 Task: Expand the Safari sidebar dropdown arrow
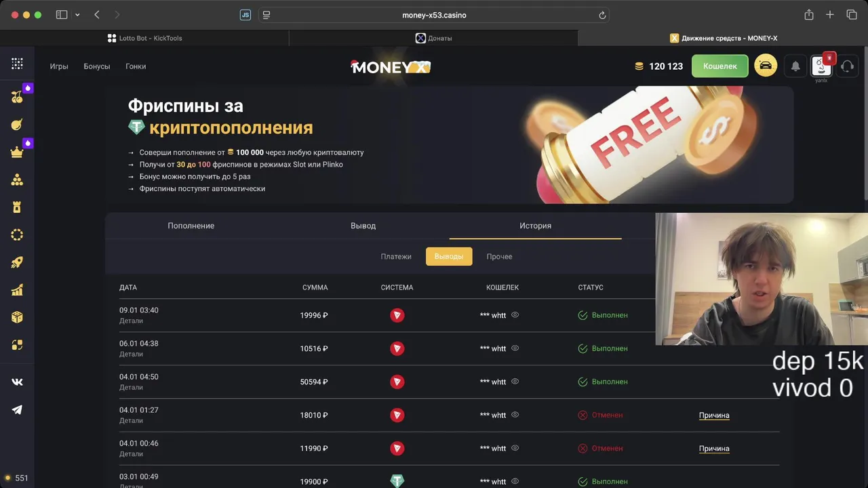tap(77, 15)
